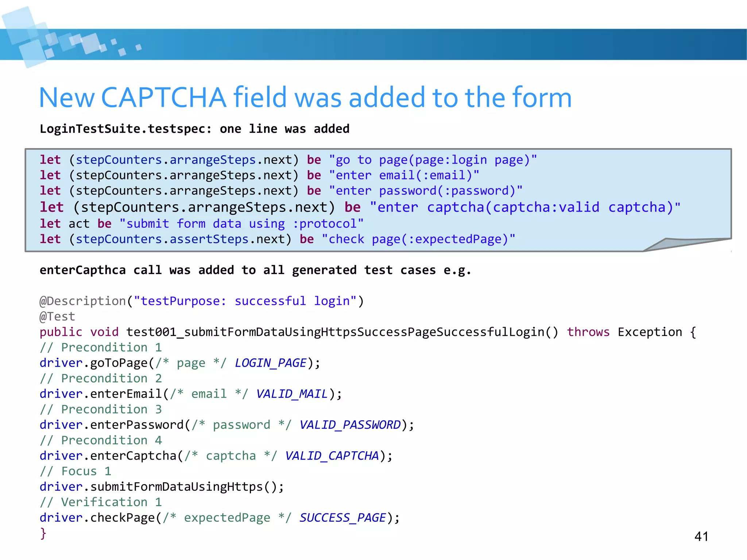Image resolution: width=747 pixels, height=560 pixels.
Task: Click the line with 'driver.enterCaptcha' and VALID_CAPTCHA
Action: (216, 456)
